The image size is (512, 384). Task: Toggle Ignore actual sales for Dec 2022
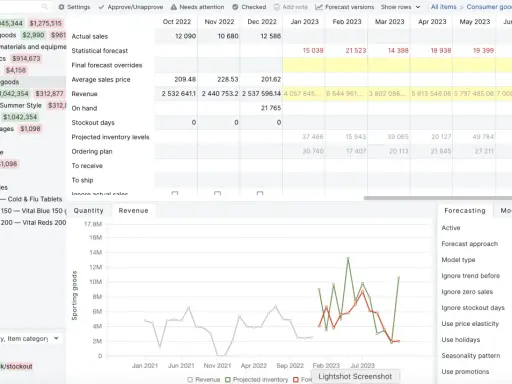pos(260,193)
